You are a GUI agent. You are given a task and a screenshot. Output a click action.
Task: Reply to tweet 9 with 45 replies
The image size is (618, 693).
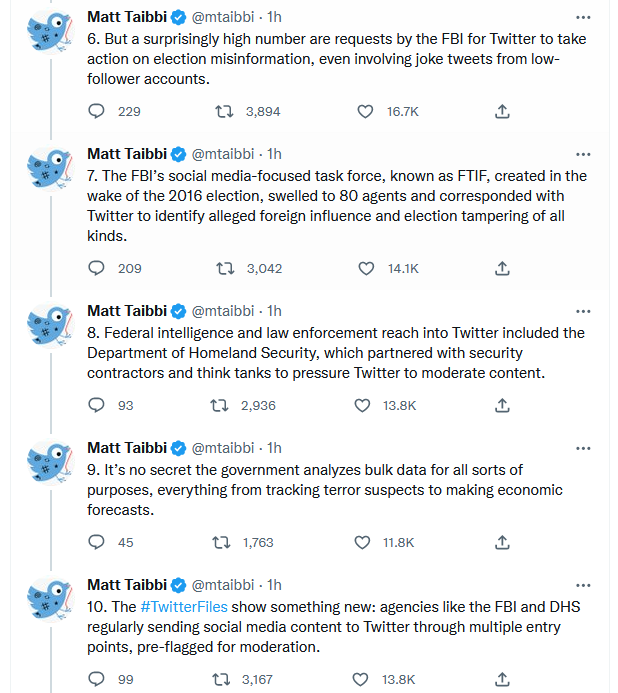[x=96, y=542]
